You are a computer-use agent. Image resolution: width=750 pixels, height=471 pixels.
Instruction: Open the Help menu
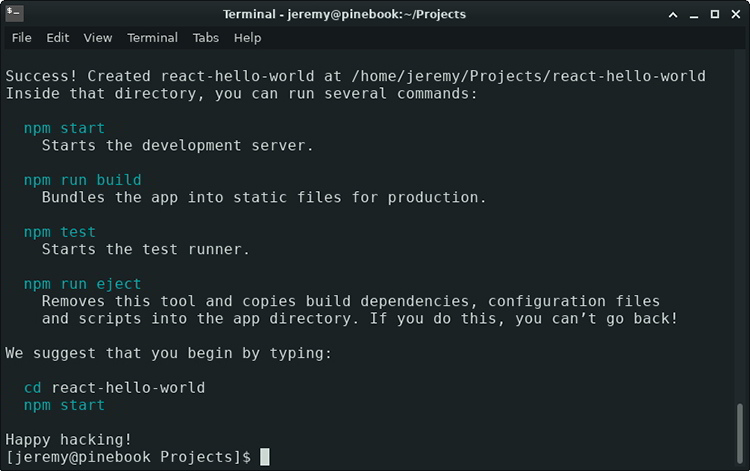click(247, 38)
